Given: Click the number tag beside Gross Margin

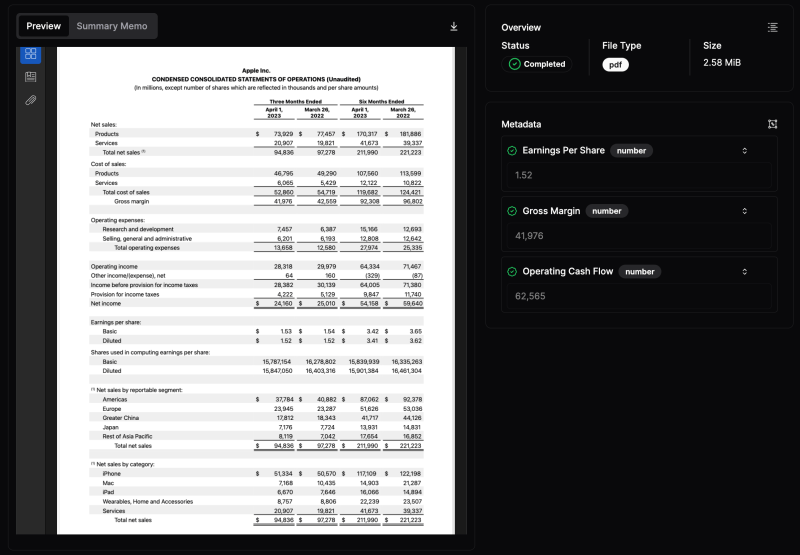Looking at the screenshot, I should pos(606,211).
